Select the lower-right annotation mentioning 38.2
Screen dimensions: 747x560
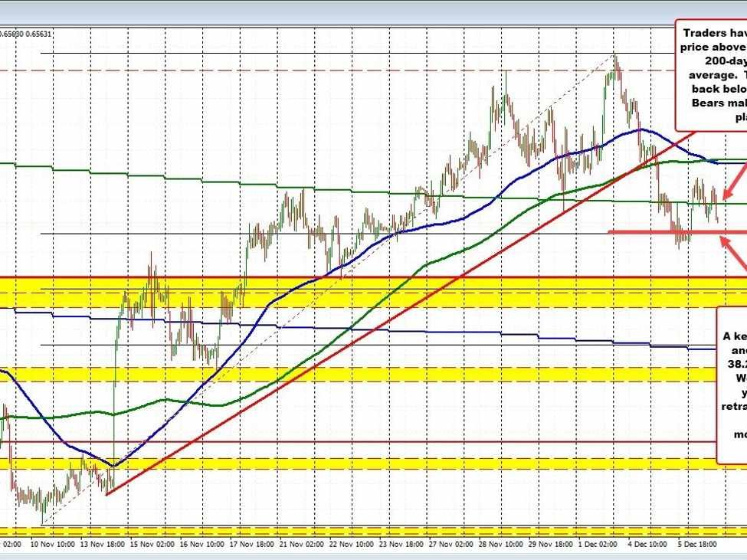(732, 384)
